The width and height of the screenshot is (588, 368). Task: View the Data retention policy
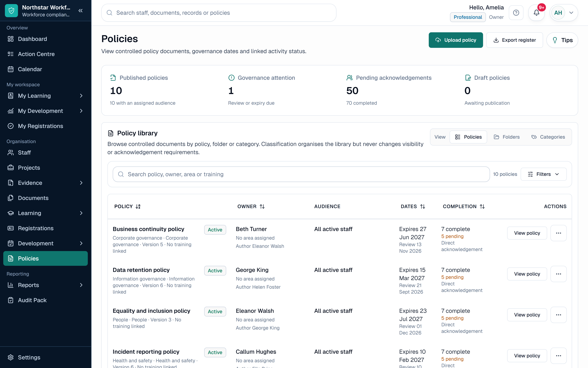[527, 274]
